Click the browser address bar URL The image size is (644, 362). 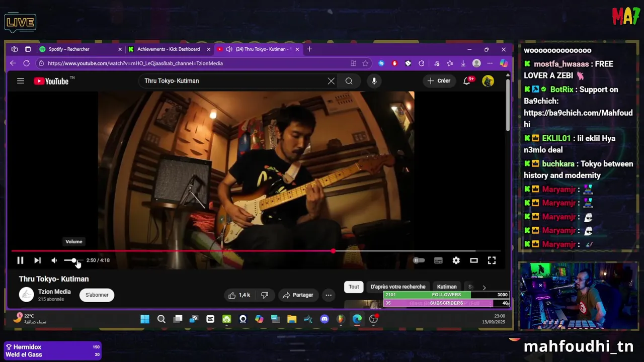[x=135, y=63]
